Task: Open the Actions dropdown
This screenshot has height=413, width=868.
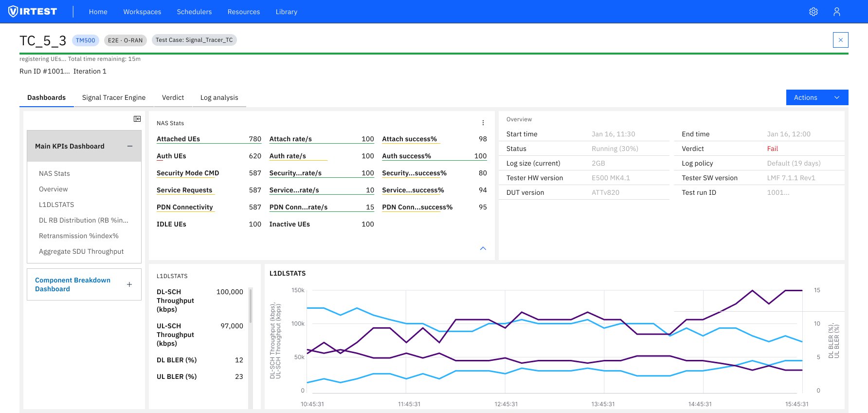Action: coord(817,97)
